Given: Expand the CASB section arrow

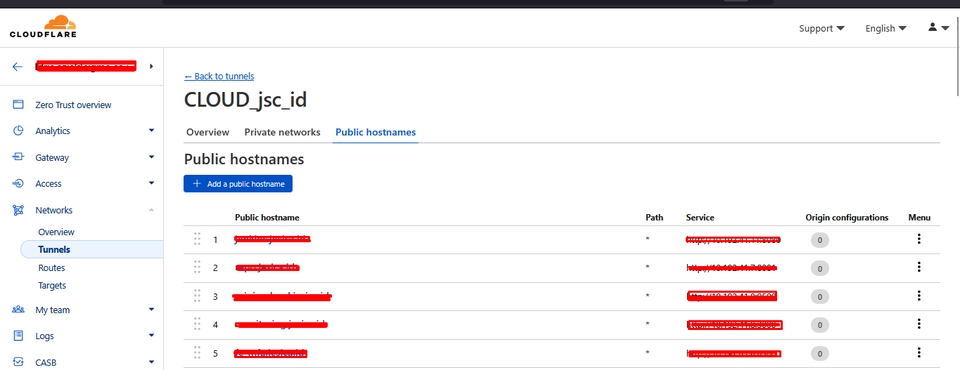Looking at the screenshot, I should pyautogui.click(x=151, y=362).
